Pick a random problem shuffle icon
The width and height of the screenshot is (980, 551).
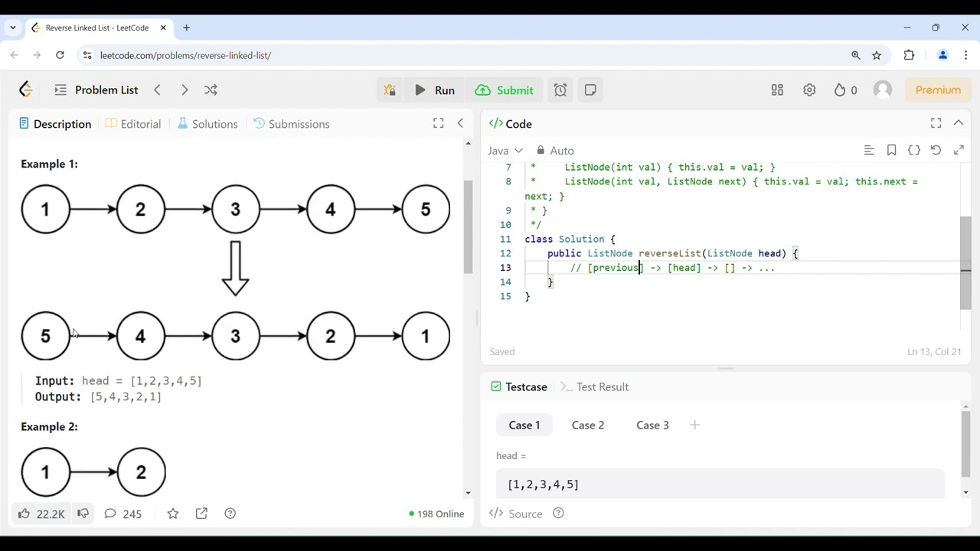(211, 90)
